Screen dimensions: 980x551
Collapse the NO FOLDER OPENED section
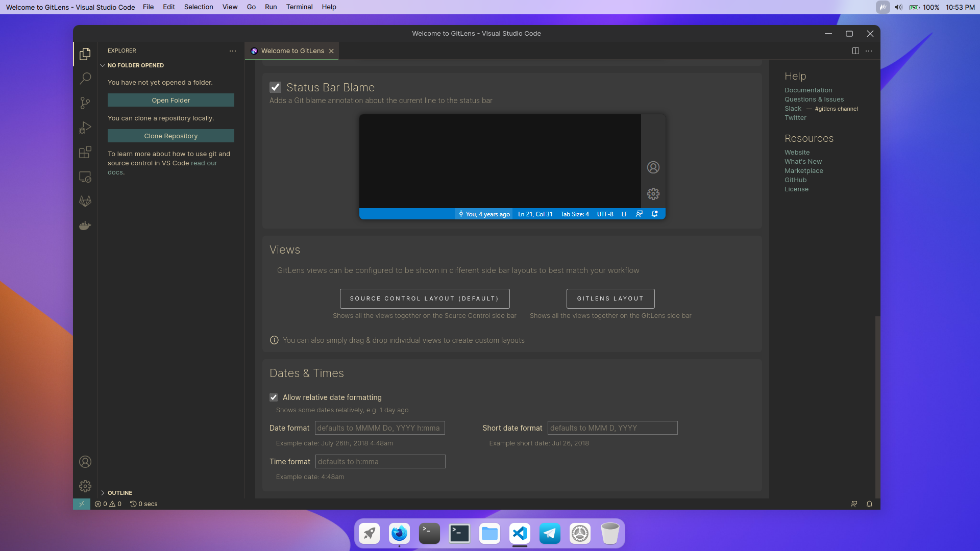[x=104, y=65]
